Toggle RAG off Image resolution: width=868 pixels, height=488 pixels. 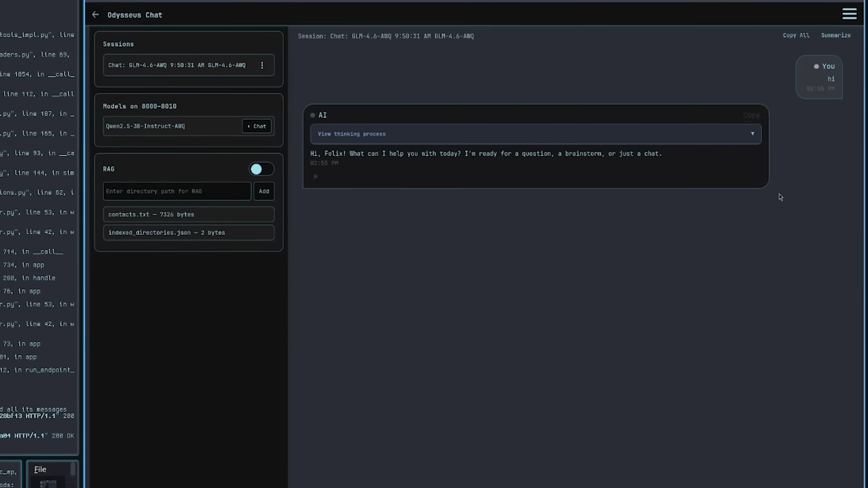pos(261,169)
